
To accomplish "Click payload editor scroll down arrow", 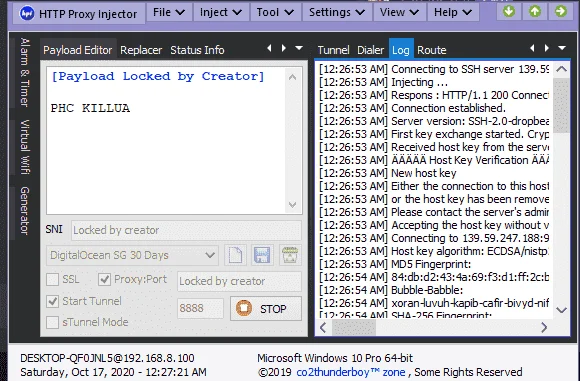I will tap(292, 205).
